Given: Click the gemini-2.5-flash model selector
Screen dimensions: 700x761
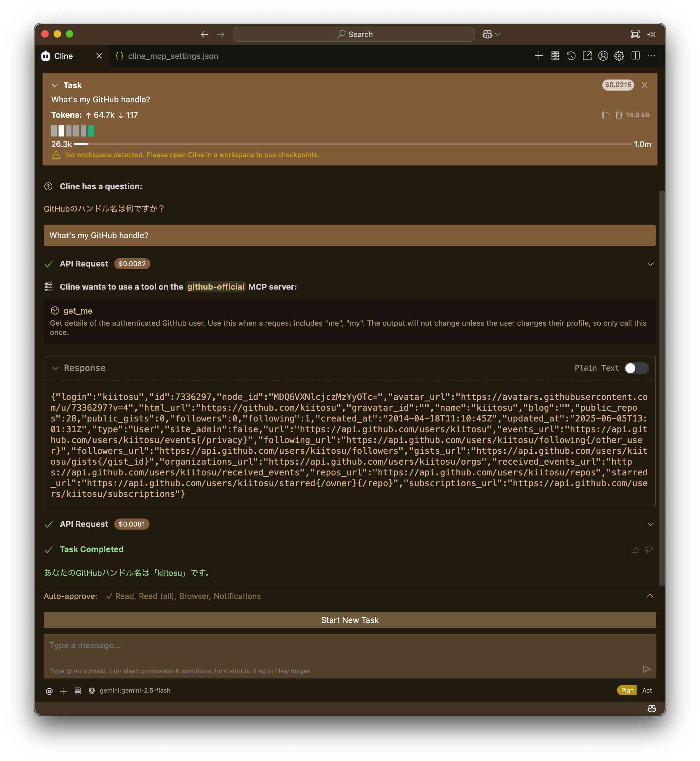Looking at the screenshot, I should (x=135, y=690).
